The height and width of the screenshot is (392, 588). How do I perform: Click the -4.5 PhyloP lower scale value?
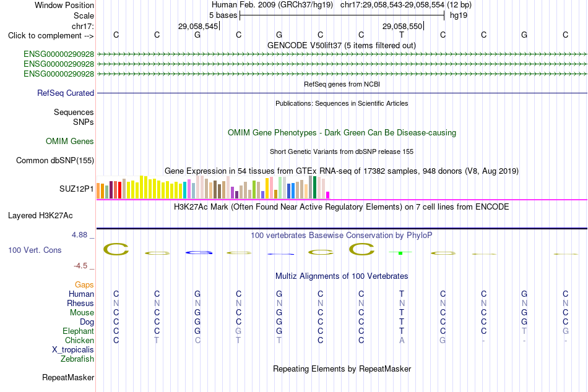coord(80,266)
